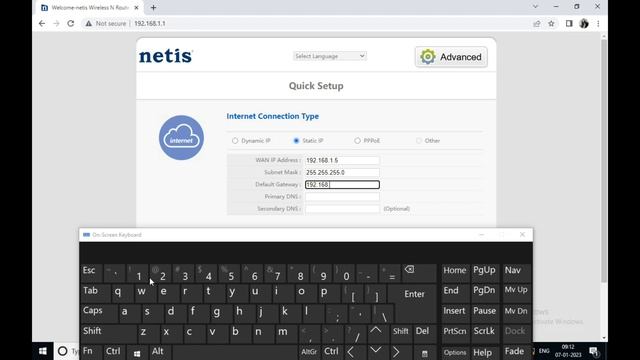Share this page icon in address bar

click(537, 24)
